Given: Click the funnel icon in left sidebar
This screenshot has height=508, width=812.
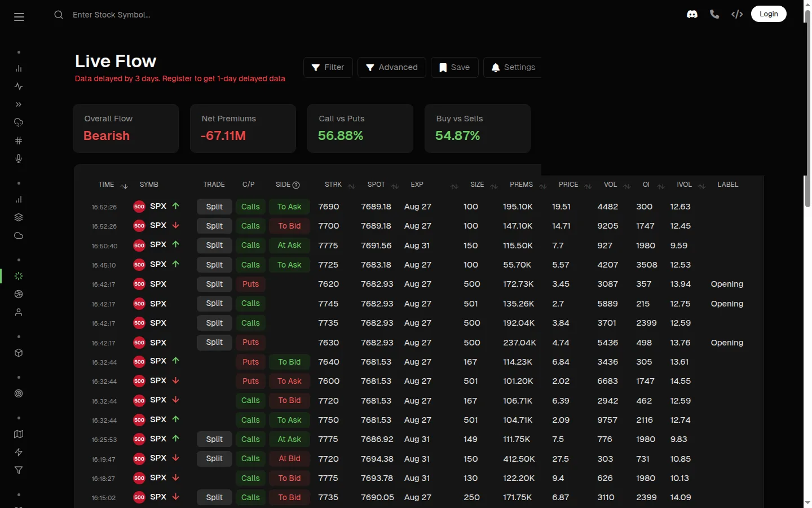Looking at the screenshot, I should [19, 470].
